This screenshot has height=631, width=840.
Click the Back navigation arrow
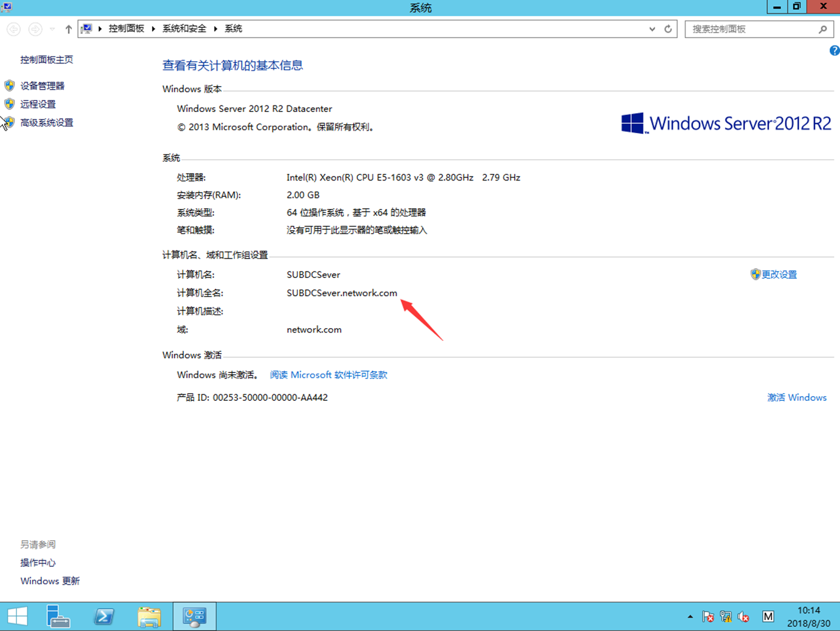coord(14,29)
